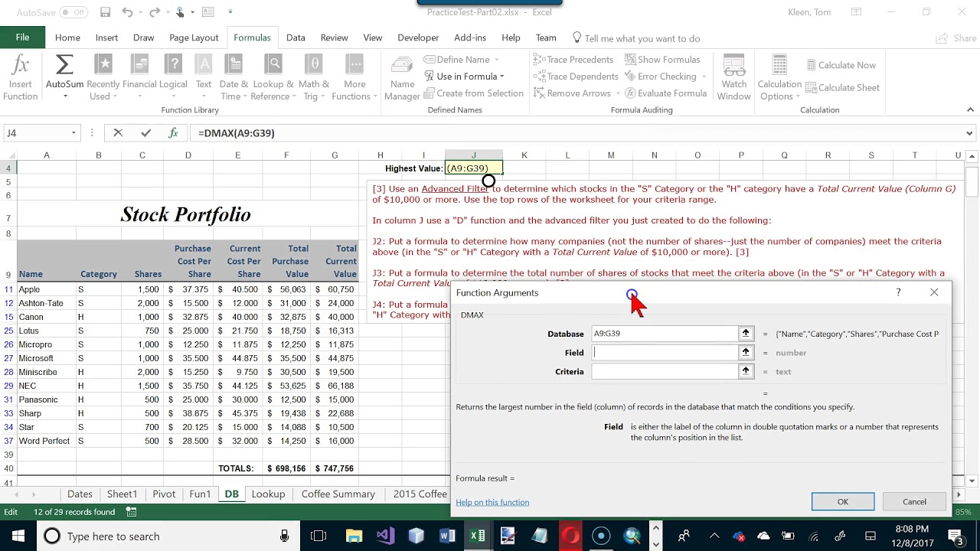Open the Developer tab
Image resolution: width=980 pixels, height=551 pixels.
coord(418,37)
